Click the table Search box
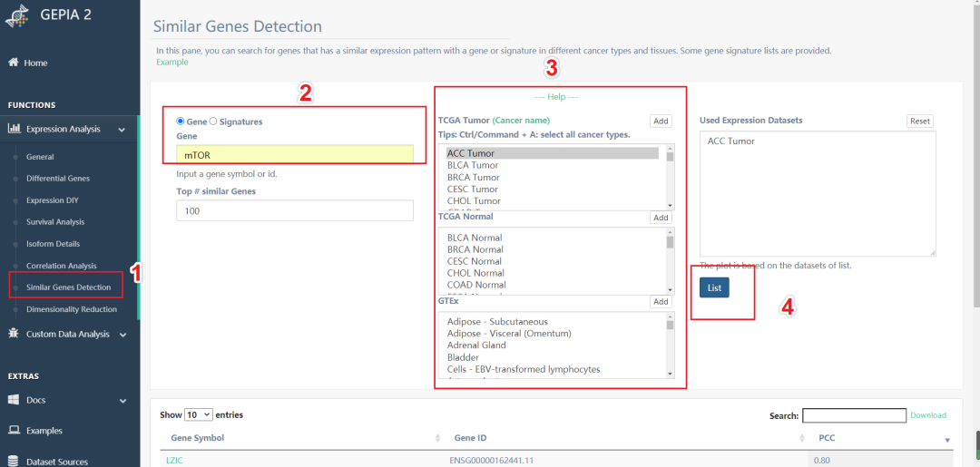The height and width of the screenshot is (467, 980). (x=855, y=415)
